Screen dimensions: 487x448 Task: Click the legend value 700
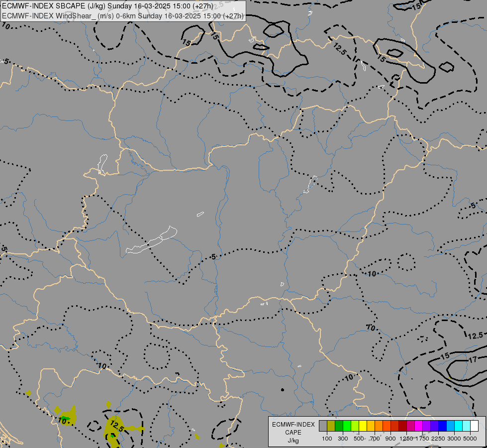pos(375,439)
